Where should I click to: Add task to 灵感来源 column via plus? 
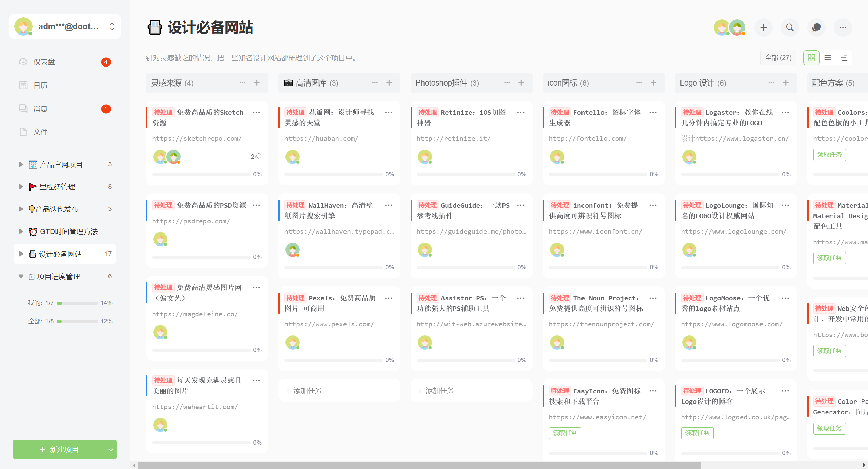click(x=257, y=83)
